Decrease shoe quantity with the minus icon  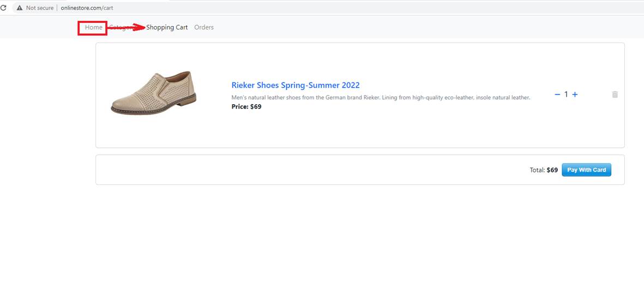pyautogui.click(x=557, y=94)
